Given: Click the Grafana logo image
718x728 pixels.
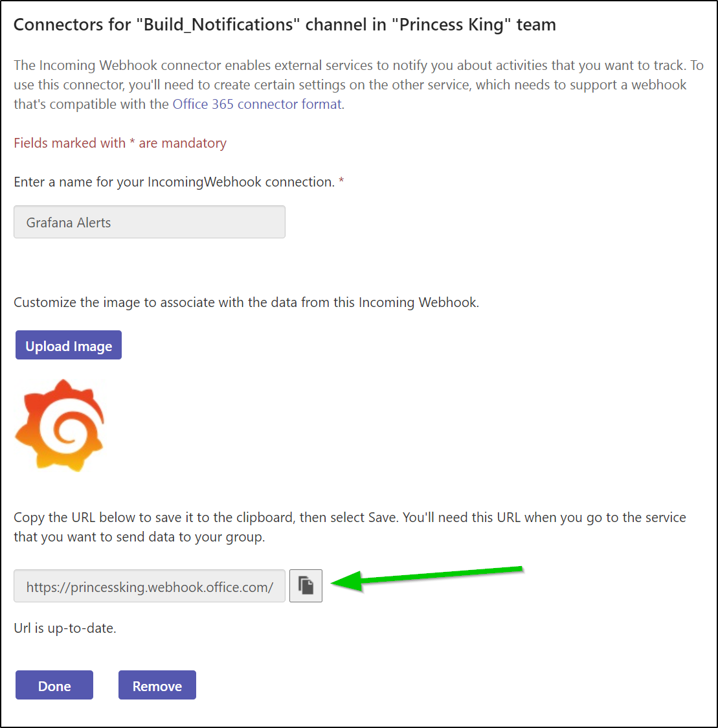Looking at the screenshot, I should click(x=60, y=426).
